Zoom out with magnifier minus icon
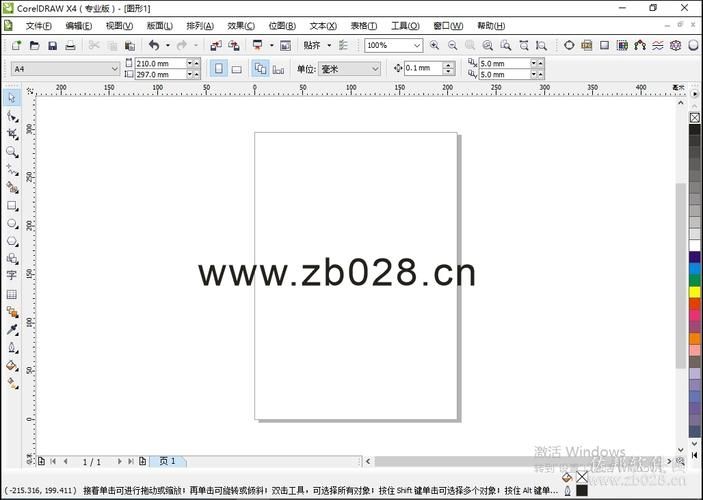The width and height of the screenshot is (703, 500). pos(452,45)
